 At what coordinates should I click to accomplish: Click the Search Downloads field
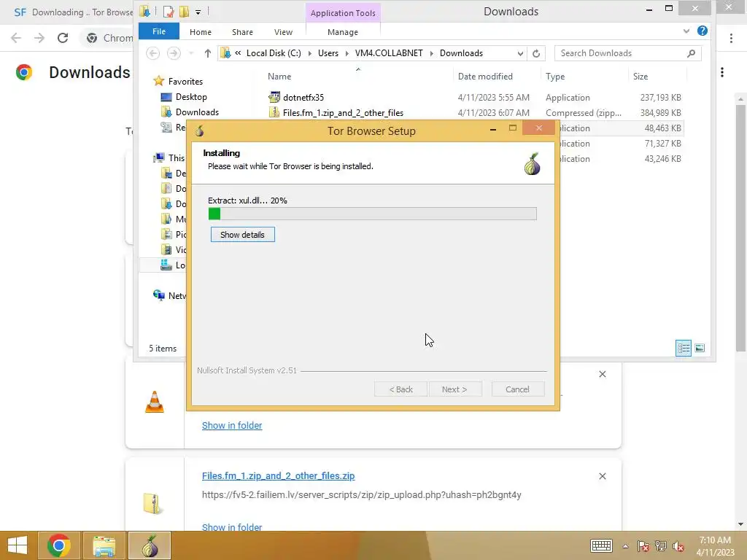point(628,53)
